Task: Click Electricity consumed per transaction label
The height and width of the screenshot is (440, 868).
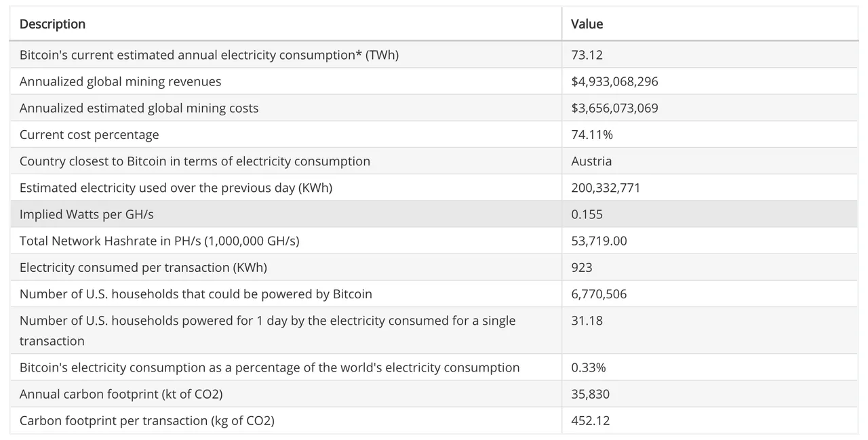Action: coord(143,267)
